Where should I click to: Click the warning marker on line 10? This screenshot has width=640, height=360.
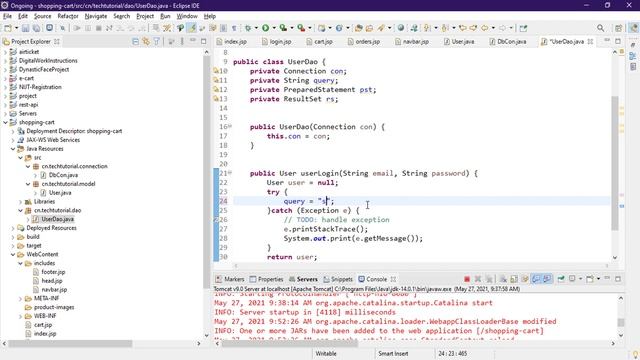[x=216, y=71]
